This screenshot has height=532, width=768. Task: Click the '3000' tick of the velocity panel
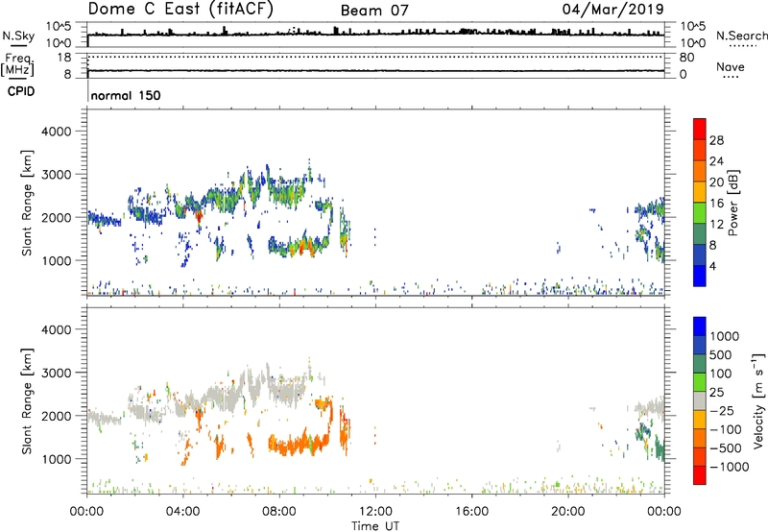pyautogui.click(x=56, y=373)
